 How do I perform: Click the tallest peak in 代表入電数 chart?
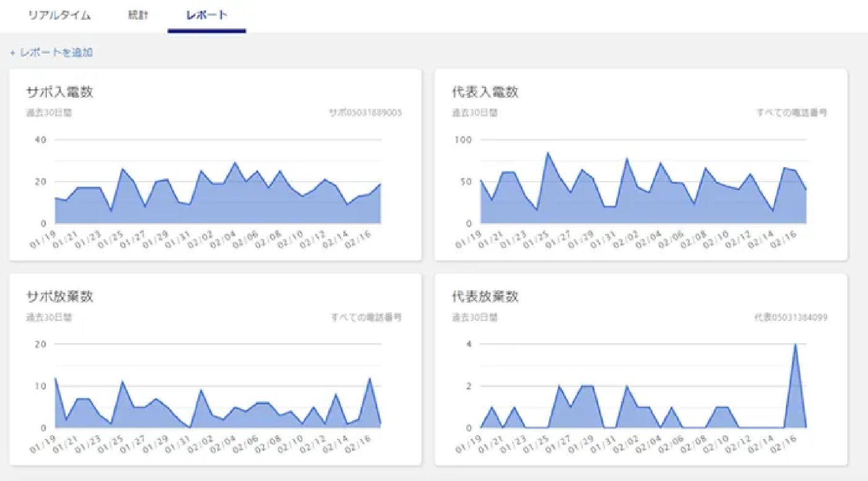coord(547,153)
